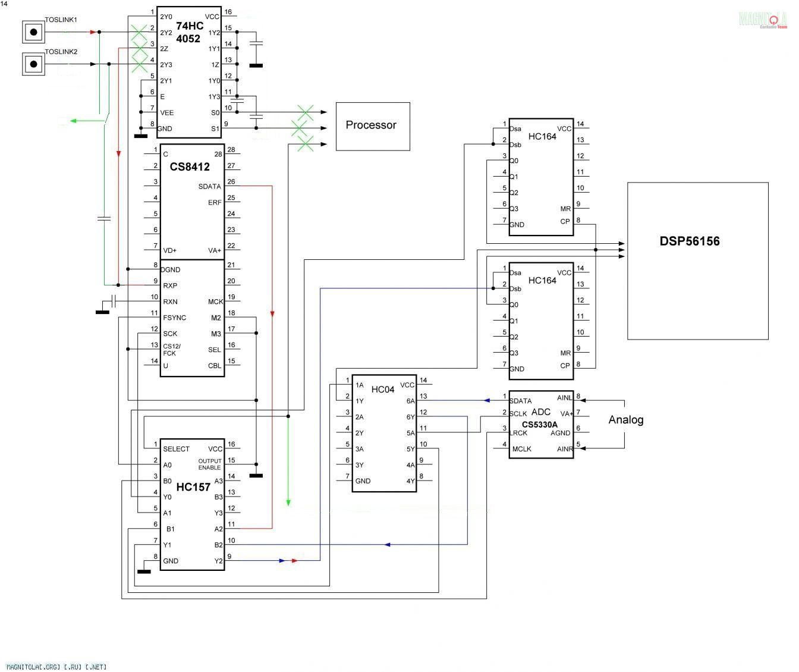Click the capacitor symbol beside the RXN pin

(x=115, y=302)
